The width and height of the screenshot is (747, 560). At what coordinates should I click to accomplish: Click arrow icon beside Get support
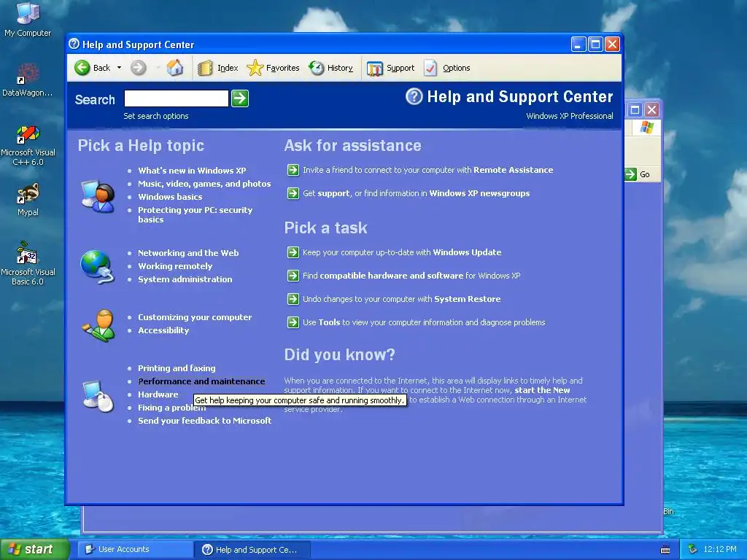293,193
